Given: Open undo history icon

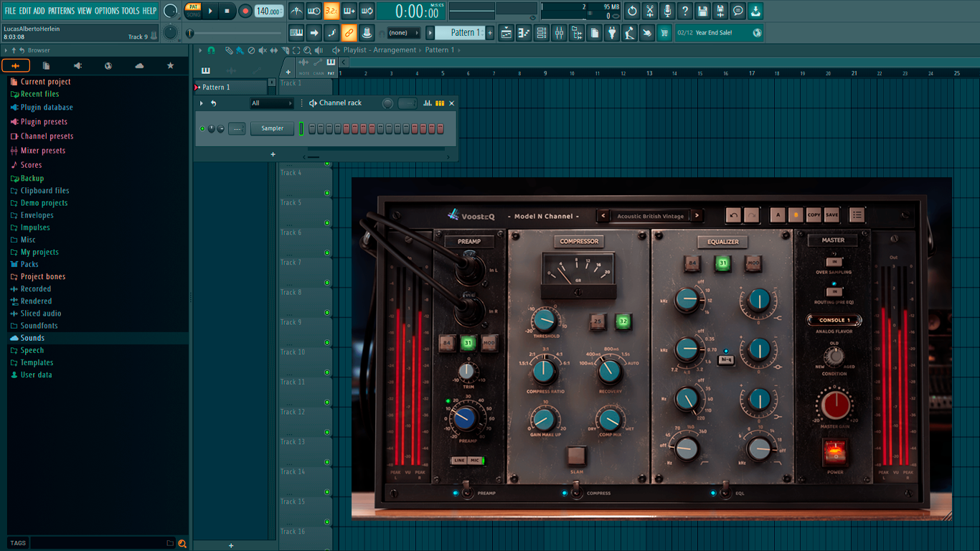Looking at the screenshot, I should tap(632, 11).
